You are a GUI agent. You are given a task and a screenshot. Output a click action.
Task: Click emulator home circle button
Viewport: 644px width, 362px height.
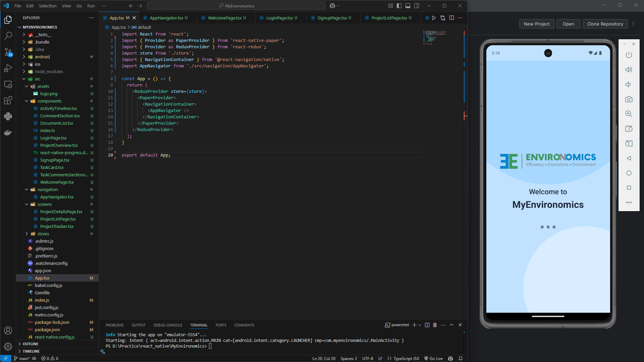coord(629,173)
